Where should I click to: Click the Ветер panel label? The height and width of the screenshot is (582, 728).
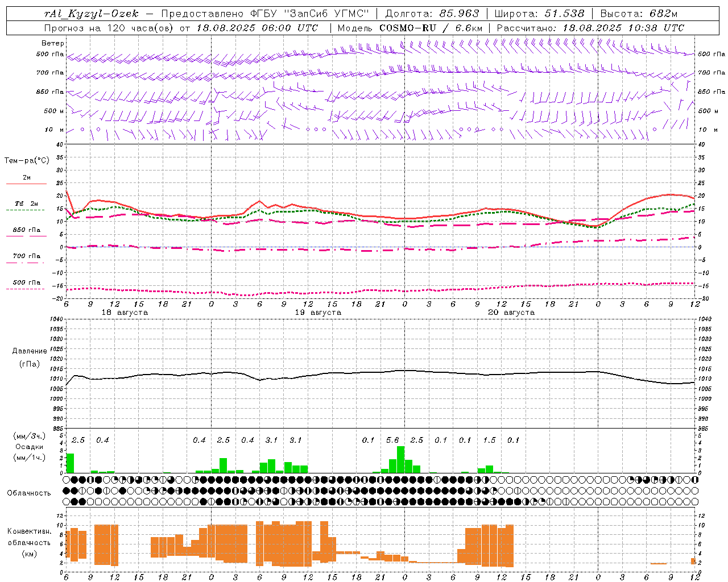[53, 43]
